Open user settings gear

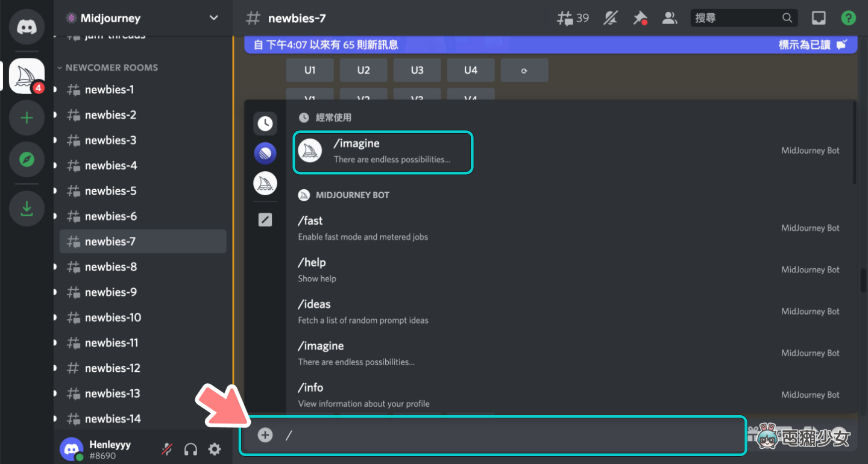pyautogui.click(x=215, y=449)
